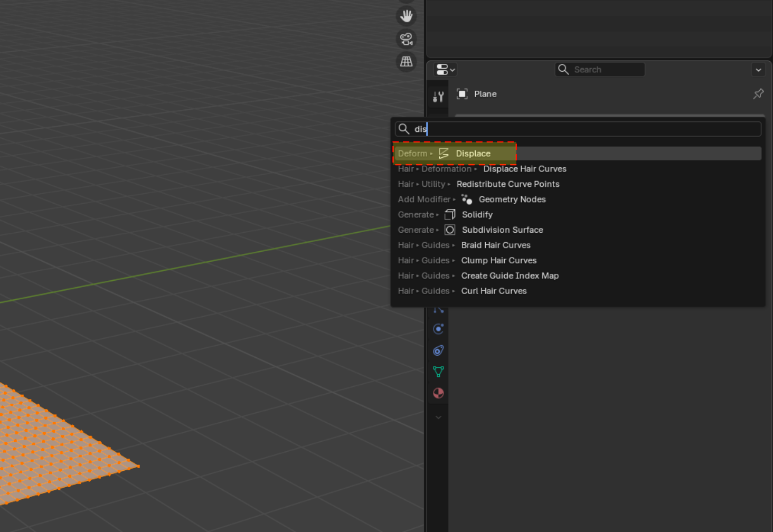This screenshot has height=532, width=773.
Task: Click the modifier search box containing dis
Action: 578,129
